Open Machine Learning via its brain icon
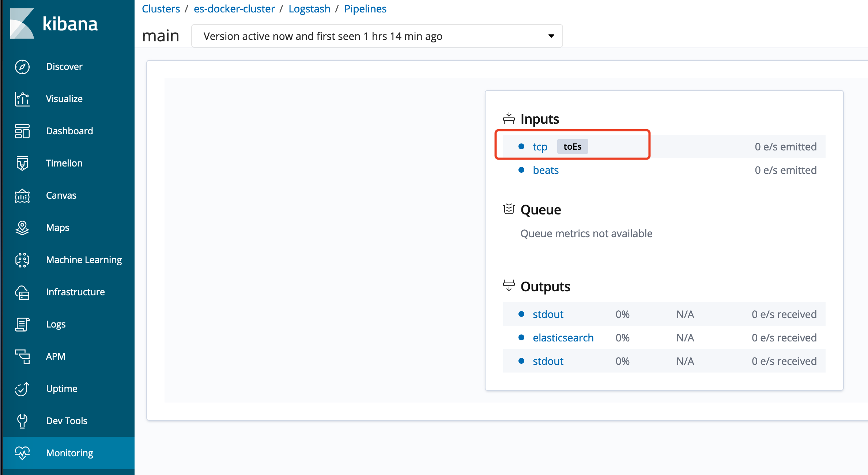 (x=22, y=260)
